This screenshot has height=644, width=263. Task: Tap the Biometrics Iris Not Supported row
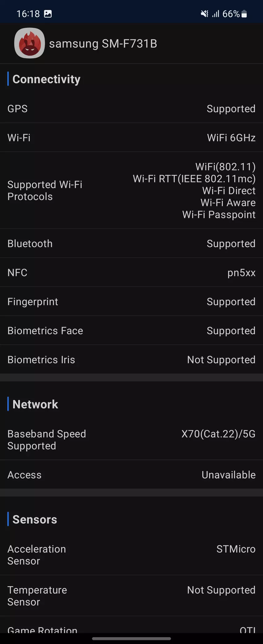(x=131, y=359)
